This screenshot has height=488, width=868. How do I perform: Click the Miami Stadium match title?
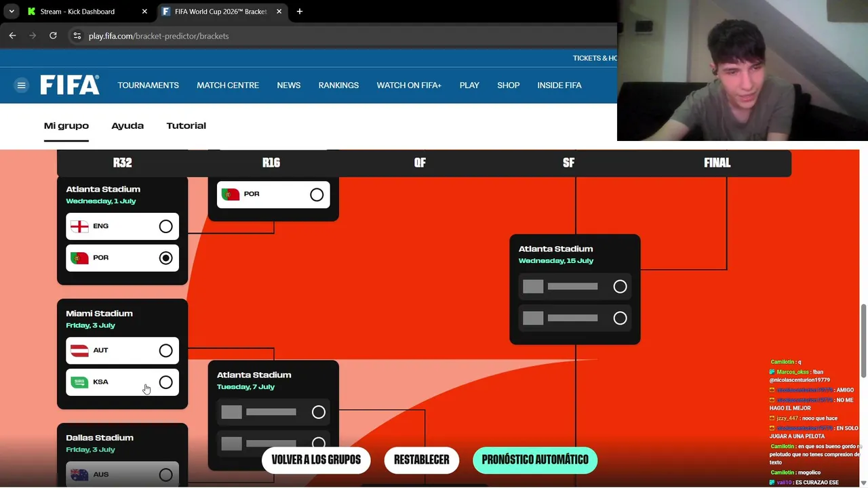(x=100, y=314)
